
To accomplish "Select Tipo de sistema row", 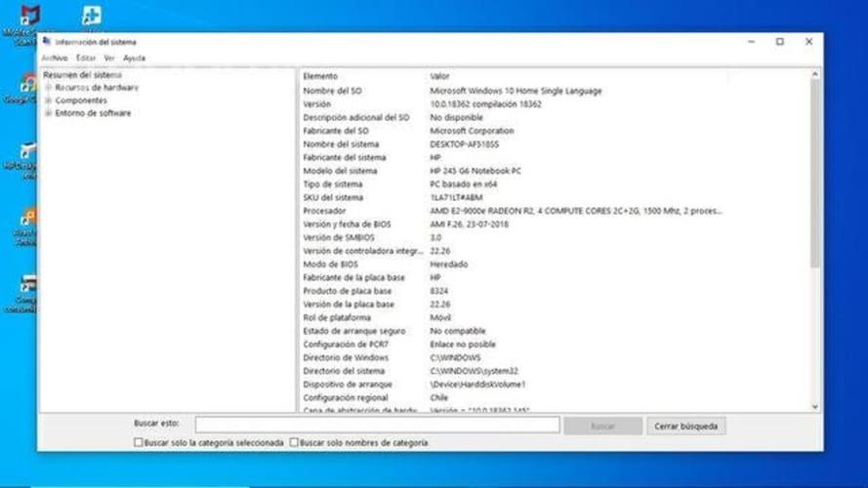I will 556,183.
